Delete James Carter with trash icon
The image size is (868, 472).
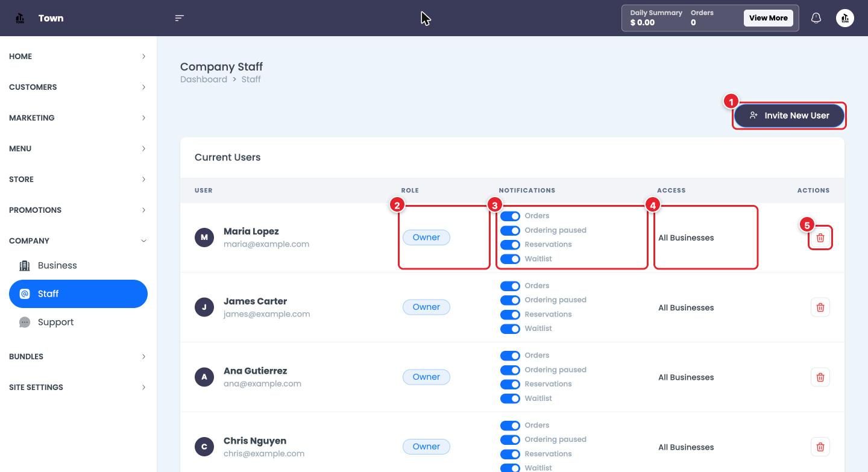pos(820,307)
